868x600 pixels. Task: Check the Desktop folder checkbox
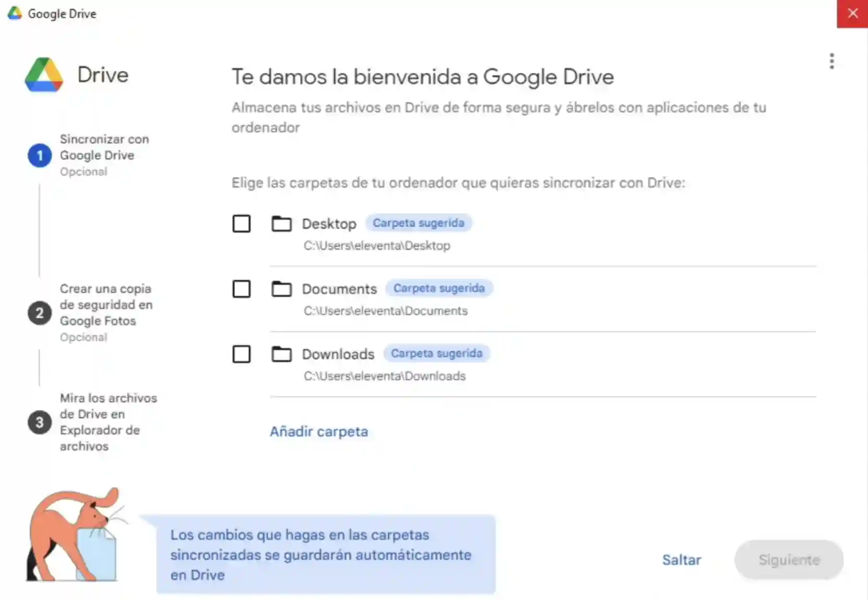coord(241,224)
